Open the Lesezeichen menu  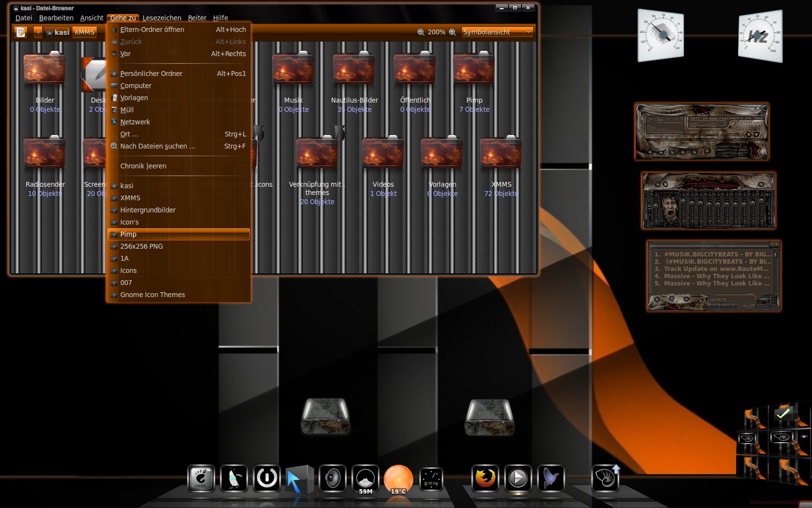point(162,18)
